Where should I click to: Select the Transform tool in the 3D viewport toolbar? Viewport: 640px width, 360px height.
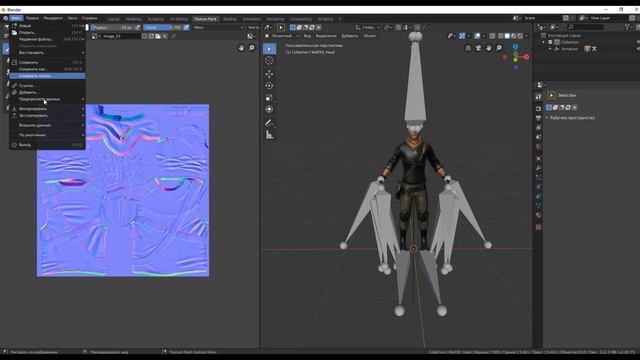pyautogui.click(x=269, y=109)
